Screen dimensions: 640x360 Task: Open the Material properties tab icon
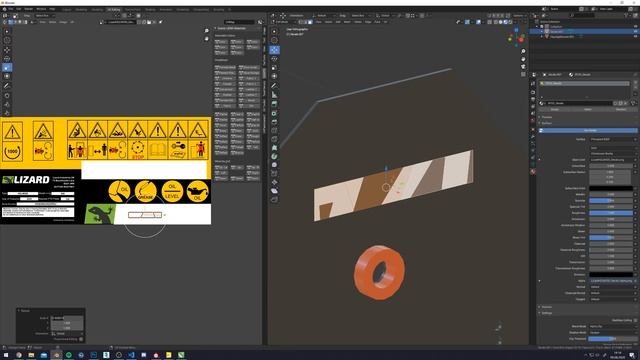tap(533, 171)
